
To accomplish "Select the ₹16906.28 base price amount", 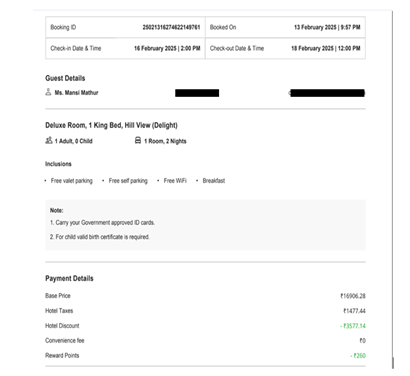I will [353, 296].
